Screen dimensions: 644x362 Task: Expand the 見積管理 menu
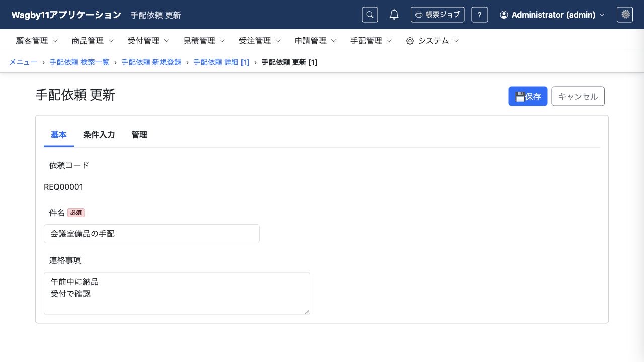(204, 41)
